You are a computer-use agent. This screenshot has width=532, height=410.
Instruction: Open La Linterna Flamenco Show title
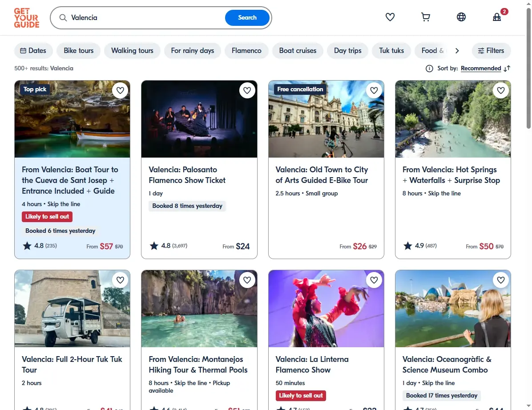(312, 365)
